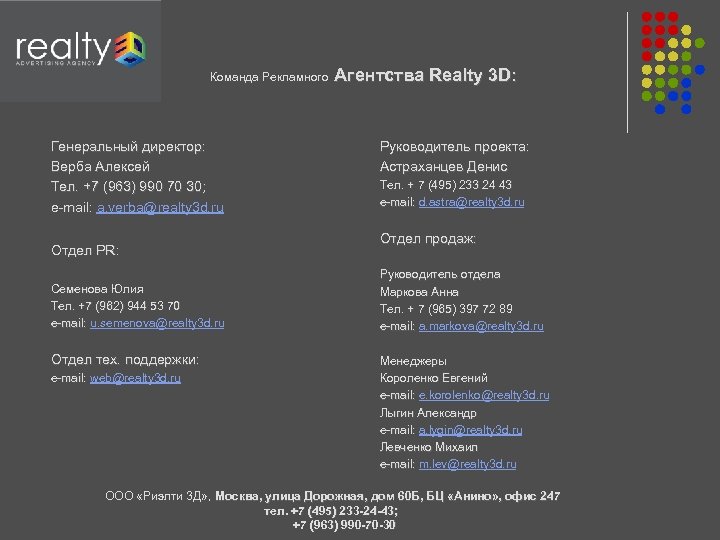This screenshot has width=720, height=540.
Task: Click the name 'Астраханцев Денис'
Action: click(443, 166)
